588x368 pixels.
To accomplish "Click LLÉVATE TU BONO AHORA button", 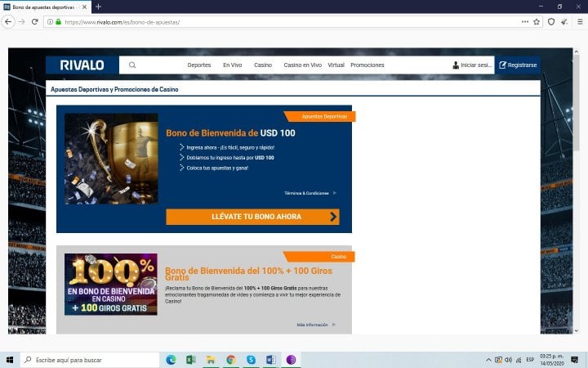I will [252, 217].
